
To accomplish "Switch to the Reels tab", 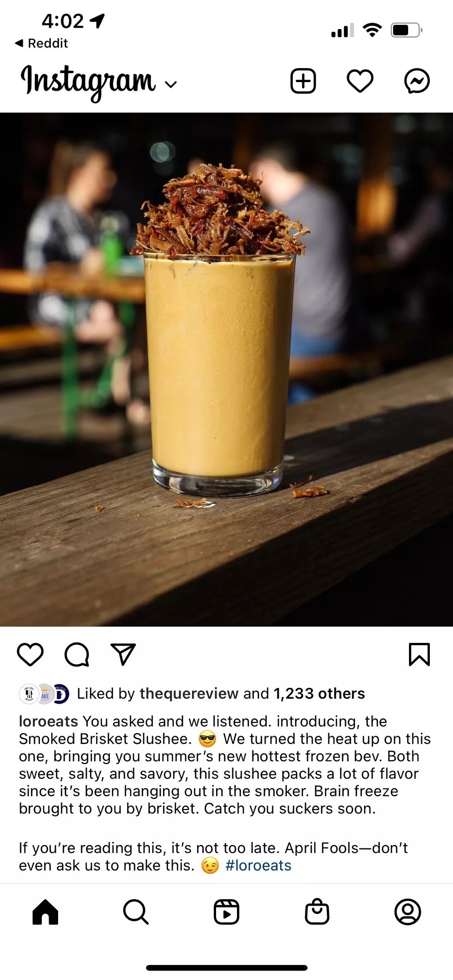I will point(226,912).
